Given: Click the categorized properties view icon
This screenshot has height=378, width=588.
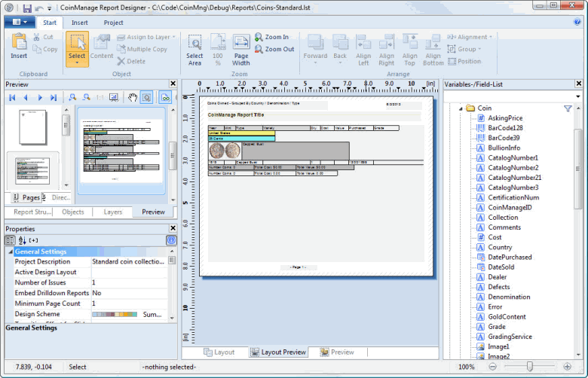Looking at the screenshot, I should (x=10, y=240).
